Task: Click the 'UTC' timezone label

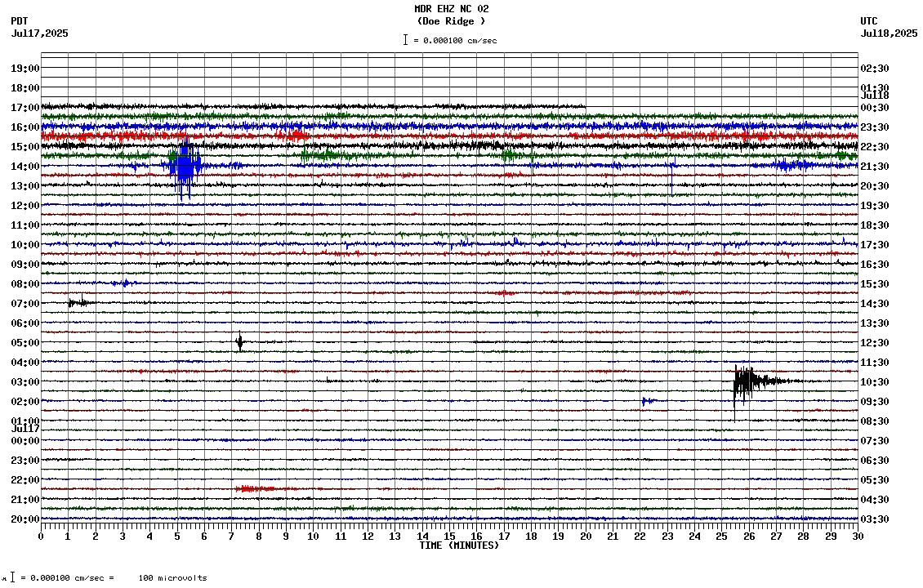Action: 868,21
